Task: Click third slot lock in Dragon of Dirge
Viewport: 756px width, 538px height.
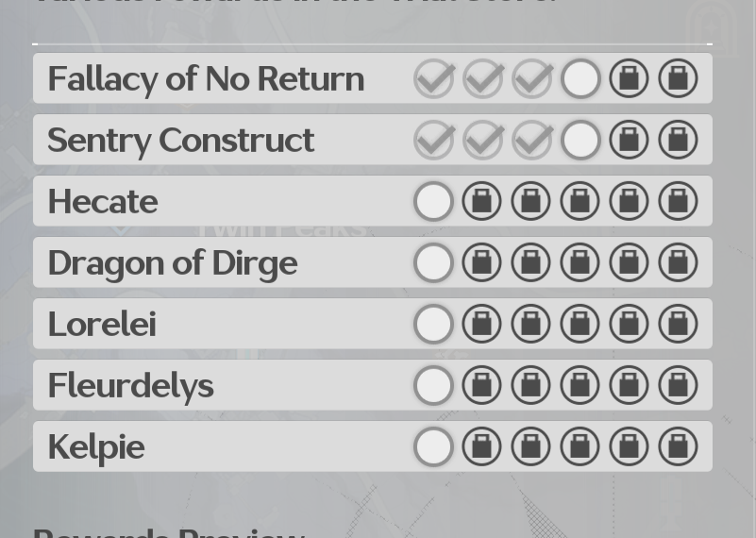Action: [530, 262]
